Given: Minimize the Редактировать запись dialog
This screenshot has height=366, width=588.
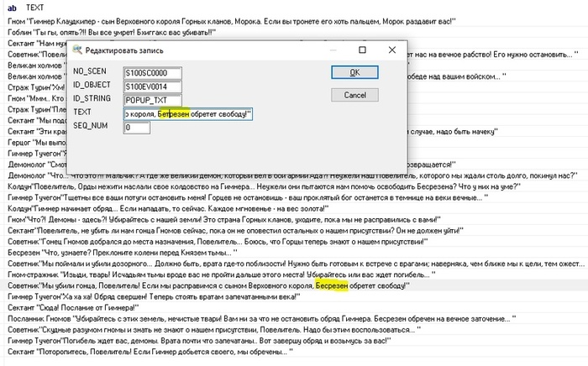Looking at the screenshot, I should pyautogui.click(x=333, y=50).
